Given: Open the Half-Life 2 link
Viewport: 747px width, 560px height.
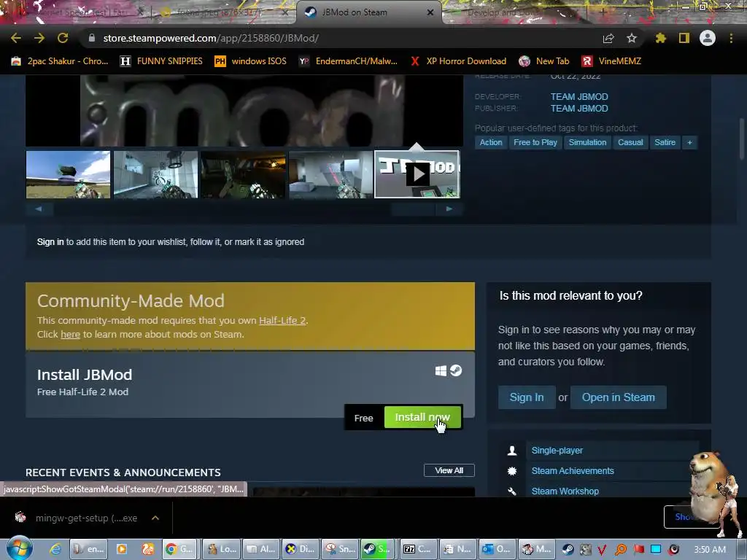Looking at the screenshot, I should click(282, 321).
